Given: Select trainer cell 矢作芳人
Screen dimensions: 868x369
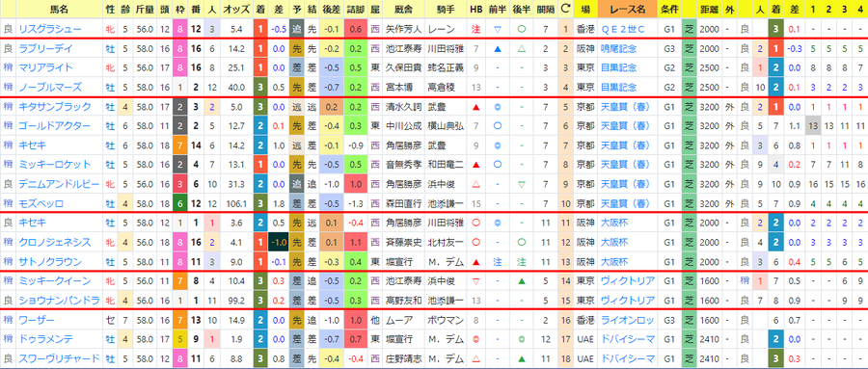Looking at the screenshot, I should [x=404, y=29].
